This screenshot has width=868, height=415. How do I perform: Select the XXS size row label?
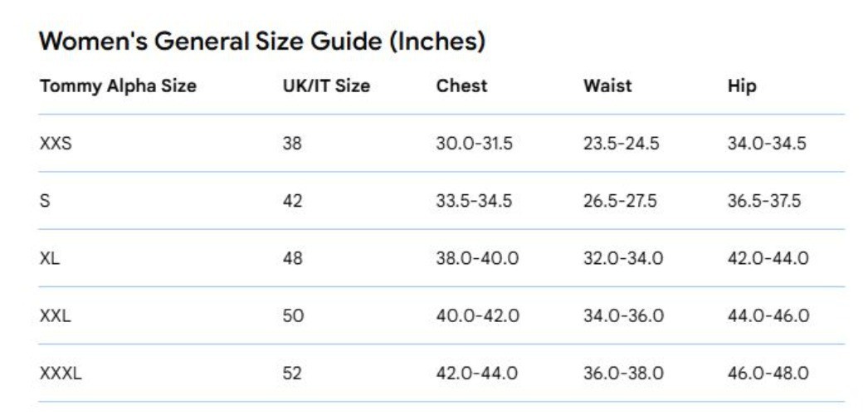click(x=56, y=144)
